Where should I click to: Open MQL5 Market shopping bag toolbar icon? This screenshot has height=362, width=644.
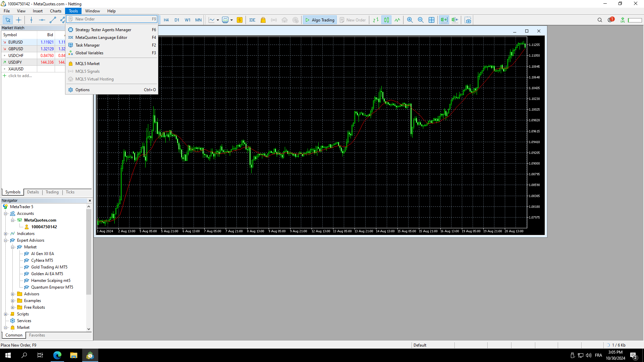coord(263,20)
